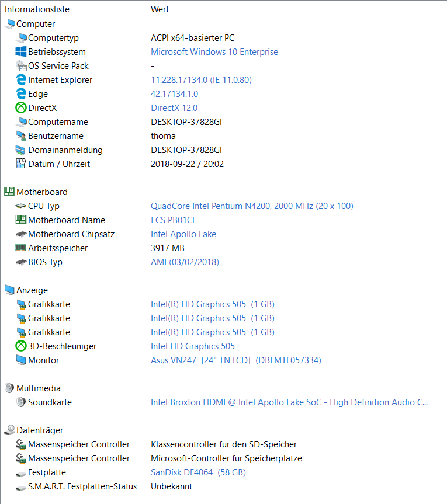Viewport: 447px width, 504px height.
Task: Click the Anzeige category monitor icon
Action: [x=10, y=290]
